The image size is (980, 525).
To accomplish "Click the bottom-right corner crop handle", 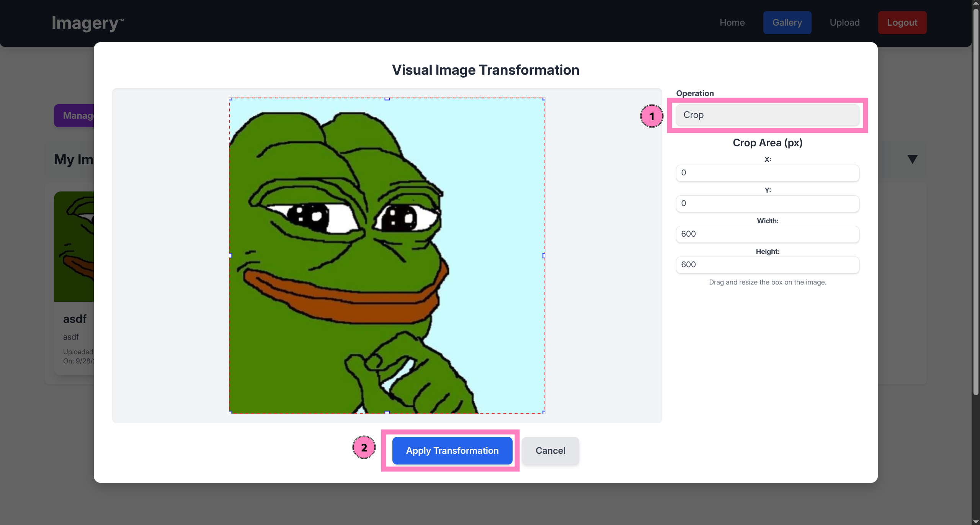I will (x=544, y=412).
